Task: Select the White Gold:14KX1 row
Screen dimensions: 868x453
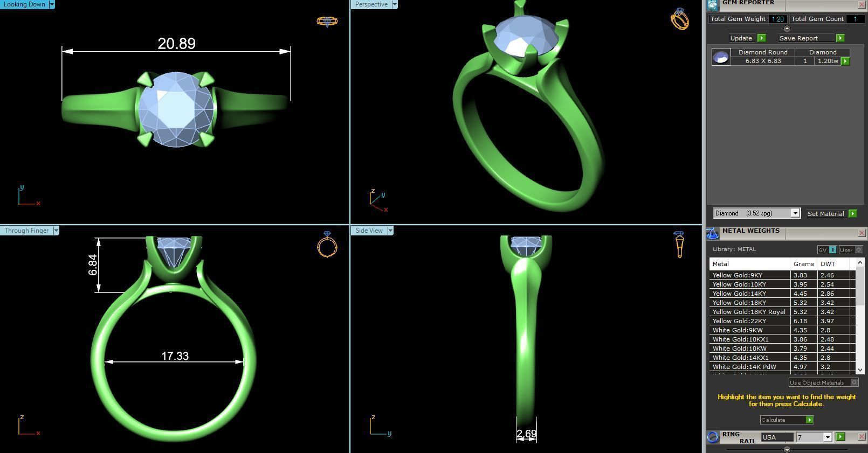Action: [x=782, y=358]
